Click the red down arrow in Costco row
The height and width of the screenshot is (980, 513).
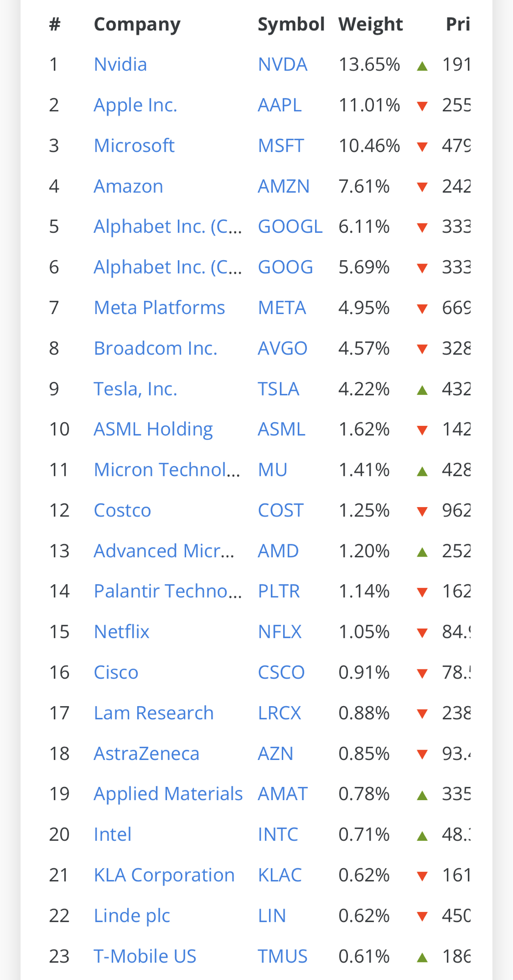[422, 512]
